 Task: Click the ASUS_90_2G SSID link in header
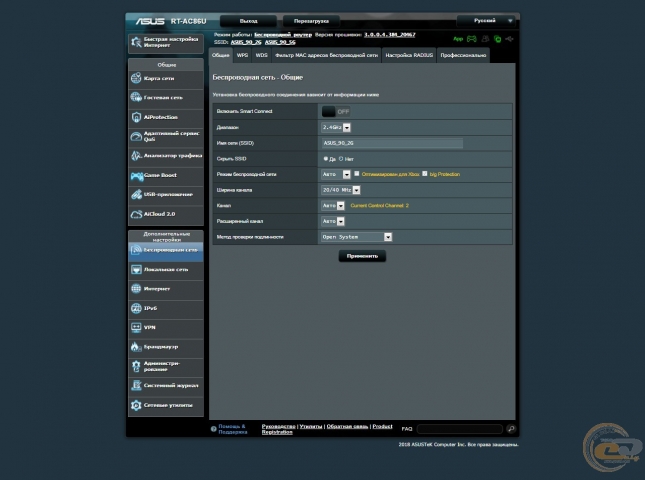(246, 42)
